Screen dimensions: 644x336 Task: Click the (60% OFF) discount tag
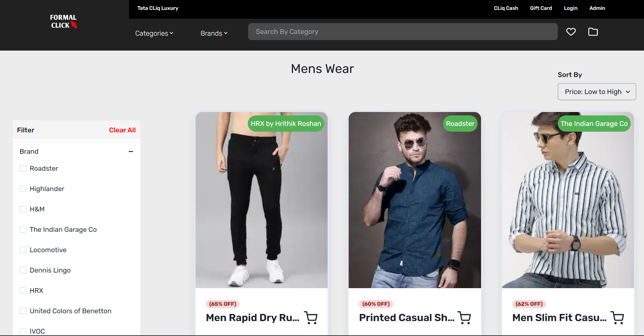click(376, 304)
